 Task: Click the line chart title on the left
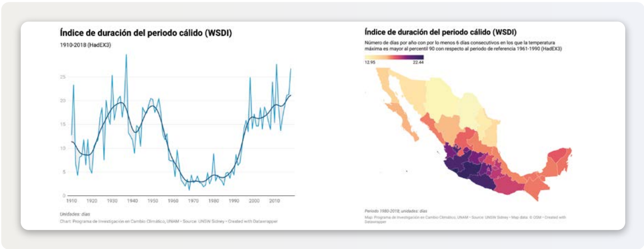click(x=146, y=33)
